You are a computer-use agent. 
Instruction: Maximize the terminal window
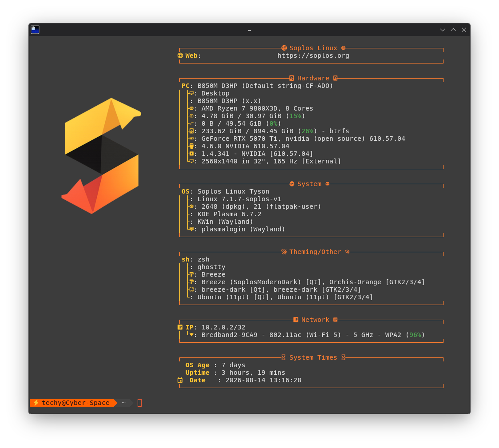[453, 30]
